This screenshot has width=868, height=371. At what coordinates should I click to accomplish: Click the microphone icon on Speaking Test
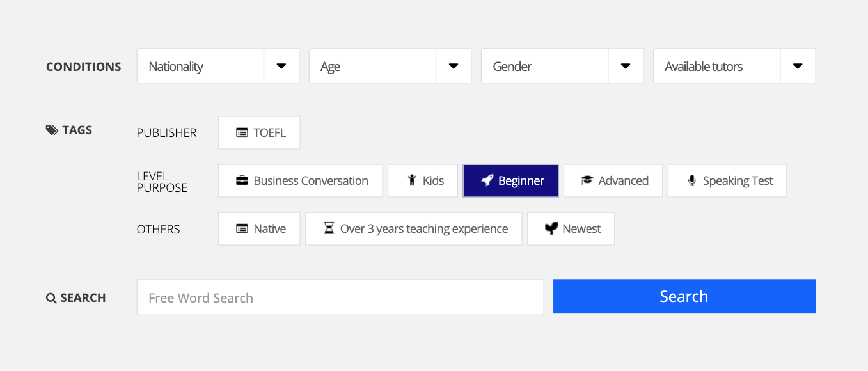pos(691,181)
